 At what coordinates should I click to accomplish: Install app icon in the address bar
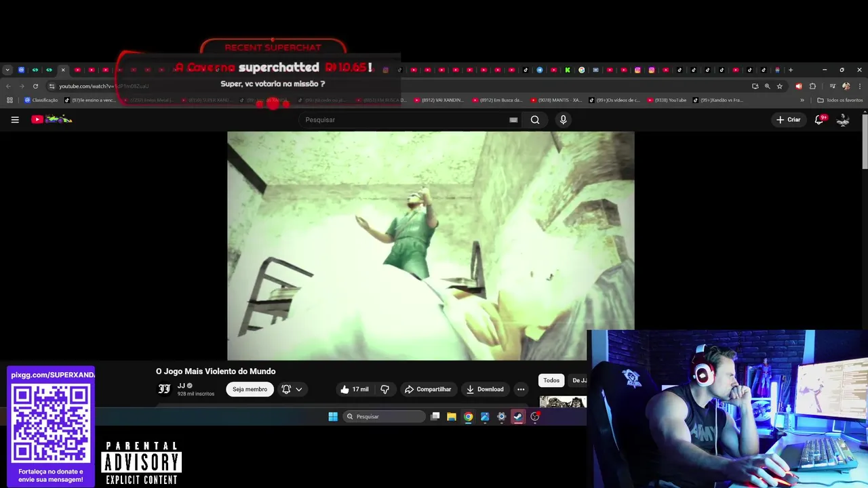click(755, 86)
